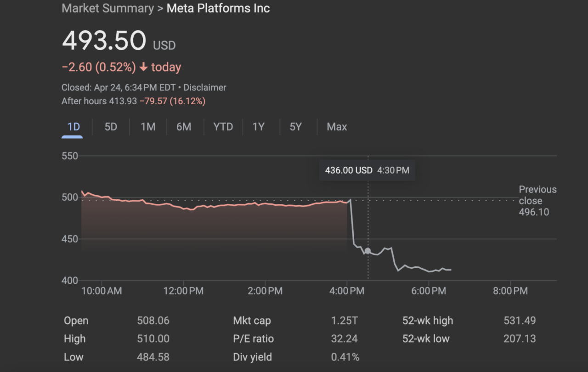The height and width of the screenshot is (372, 588).
Task: Click the chart marker dot at 4:30 PM
Action: (x=367, y=251)
